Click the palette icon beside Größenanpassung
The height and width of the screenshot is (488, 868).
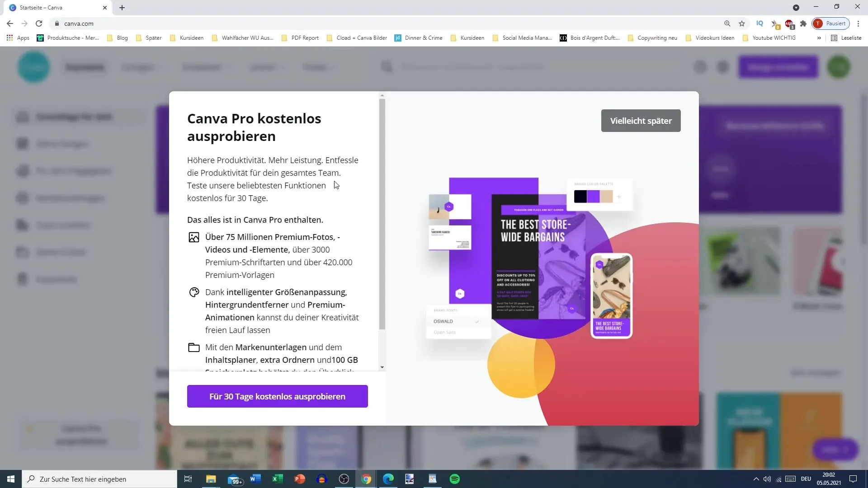(193, 292)
